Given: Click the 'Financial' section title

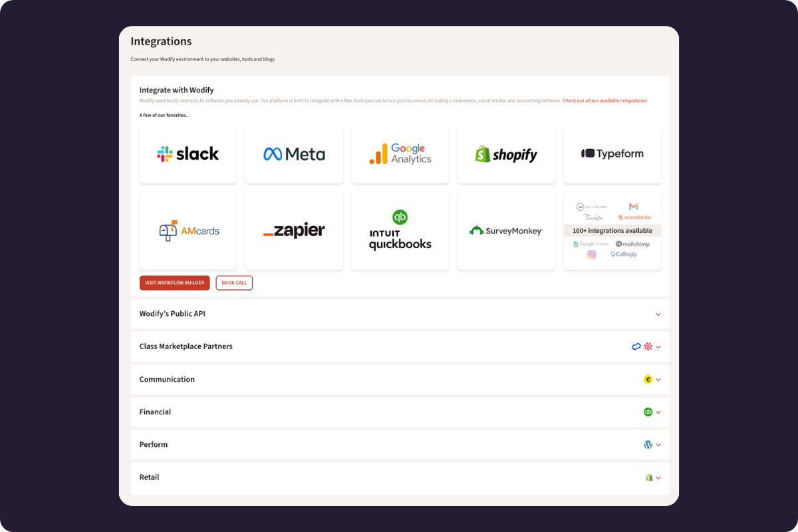Looking at the screenshot, I should [x=155, y=412].
